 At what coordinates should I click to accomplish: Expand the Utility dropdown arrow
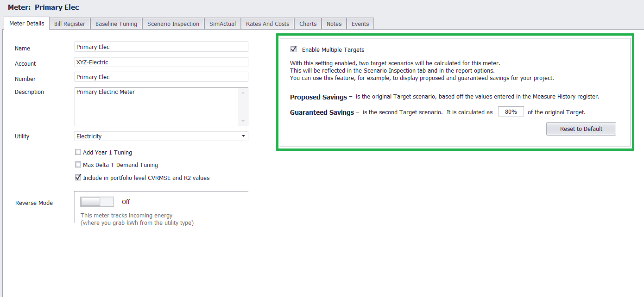tap(243, 136)
